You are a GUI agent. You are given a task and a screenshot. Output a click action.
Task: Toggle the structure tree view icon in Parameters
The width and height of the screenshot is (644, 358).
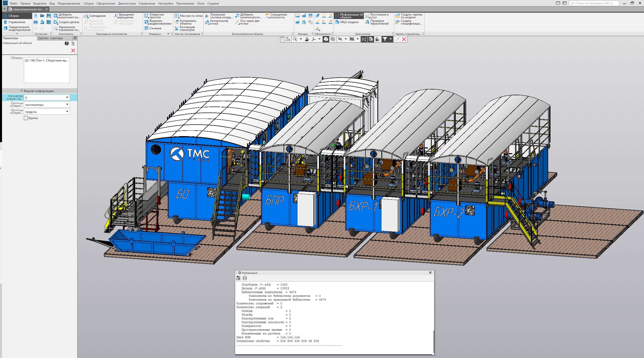click(73, 43)
